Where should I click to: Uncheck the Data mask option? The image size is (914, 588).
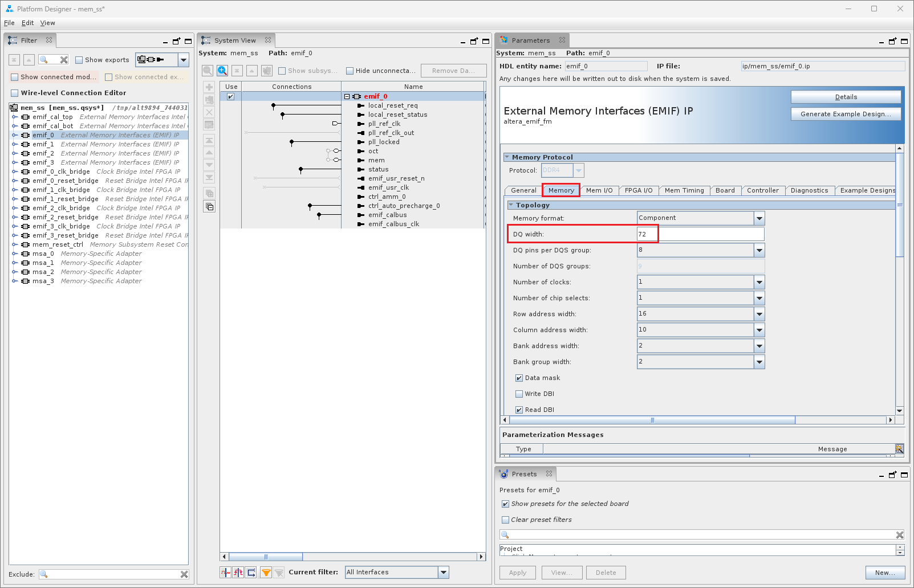[519, 378]
